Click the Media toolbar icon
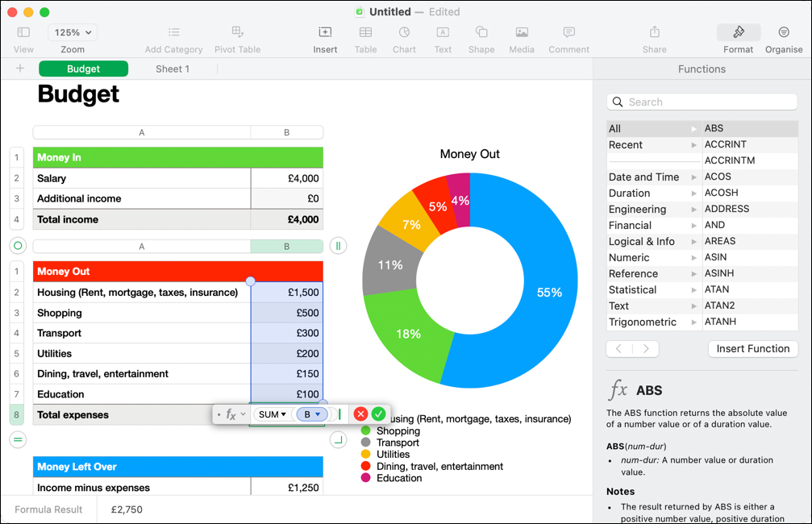The image size is (812, 524). [522, 32]
